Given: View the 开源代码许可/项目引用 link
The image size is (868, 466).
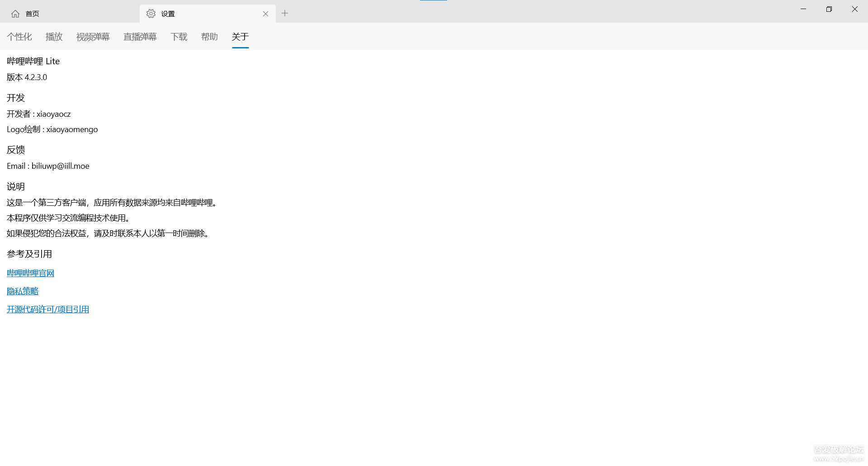Looking at the screenshot, I should pyautogui.click(x=47, y=309).
